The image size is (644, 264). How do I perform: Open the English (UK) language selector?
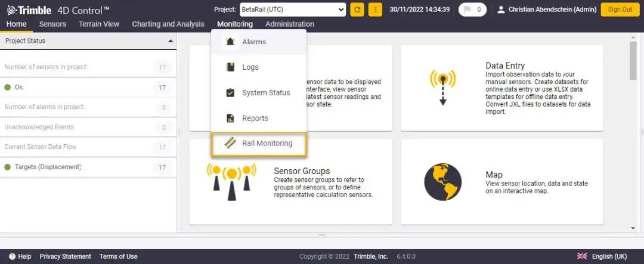click(x=602, y=256)
